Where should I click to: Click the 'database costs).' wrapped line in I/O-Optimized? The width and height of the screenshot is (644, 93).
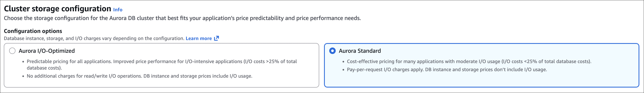coord(44,68)
